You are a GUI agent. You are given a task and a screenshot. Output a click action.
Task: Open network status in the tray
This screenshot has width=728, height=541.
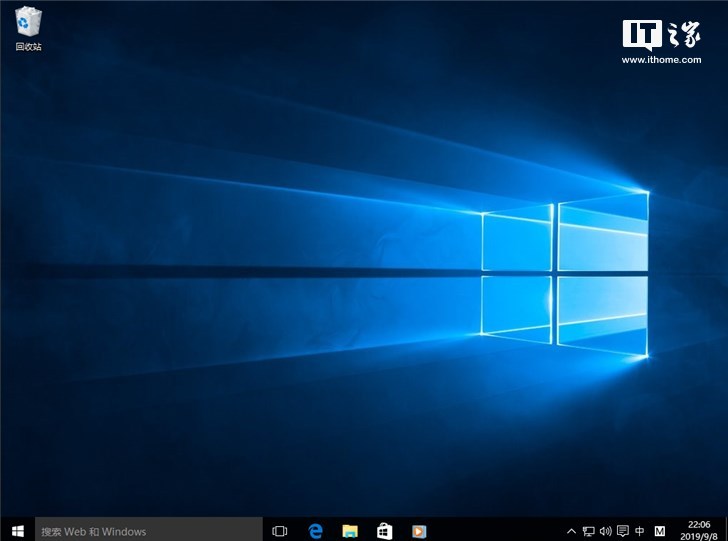click(x=589, y=531)
